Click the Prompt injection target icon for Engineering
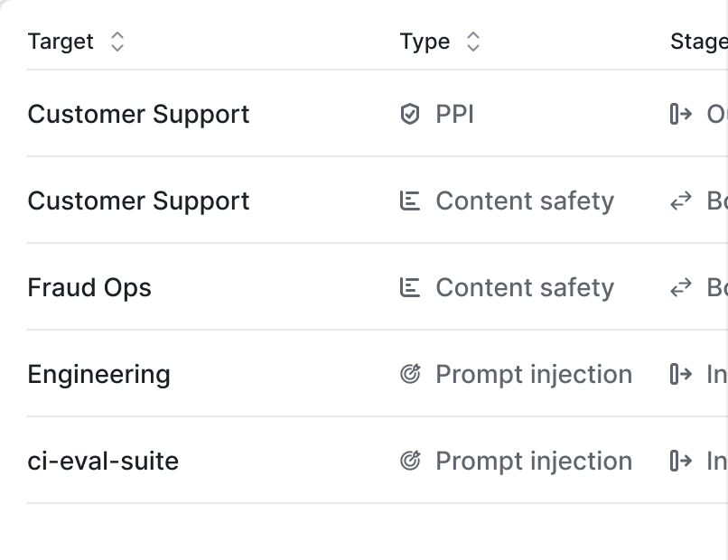 point(410,374)
